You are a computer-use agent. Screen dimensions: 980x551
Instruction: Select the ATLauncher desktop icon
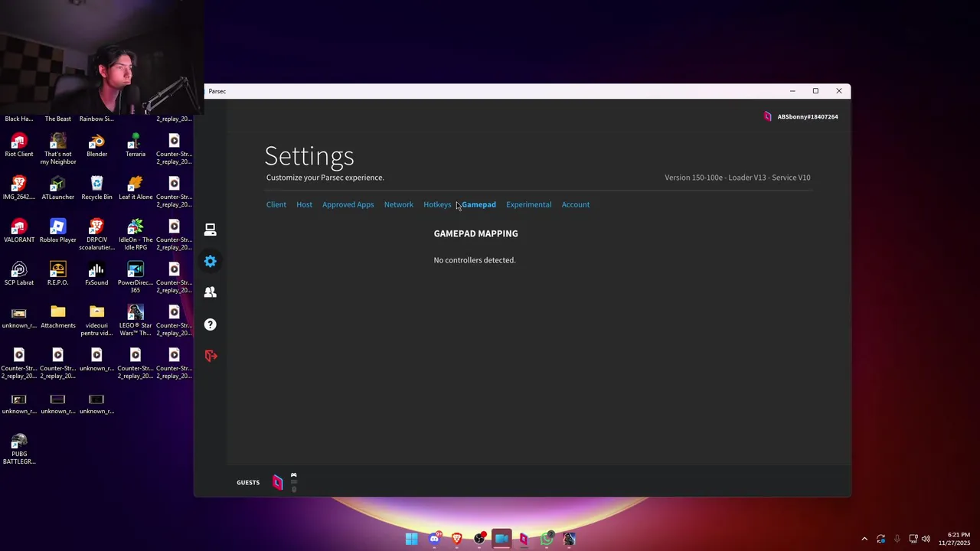(58, 188)
